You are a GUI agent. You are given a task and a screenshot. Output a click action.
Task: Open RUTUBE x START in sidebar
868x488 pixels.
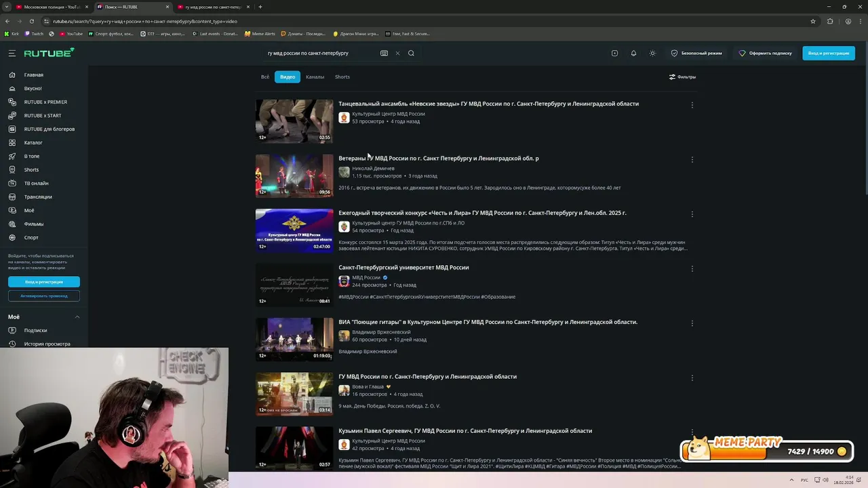[44, 115]
